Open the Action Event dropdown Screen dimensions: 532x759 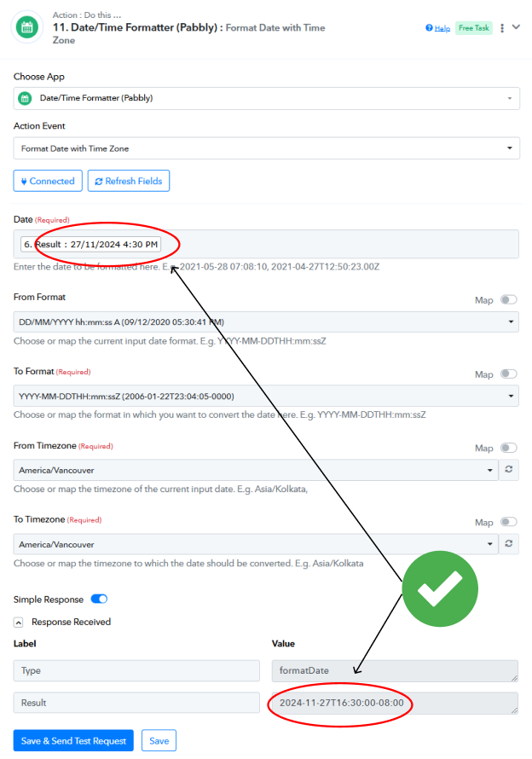point(267,148)
